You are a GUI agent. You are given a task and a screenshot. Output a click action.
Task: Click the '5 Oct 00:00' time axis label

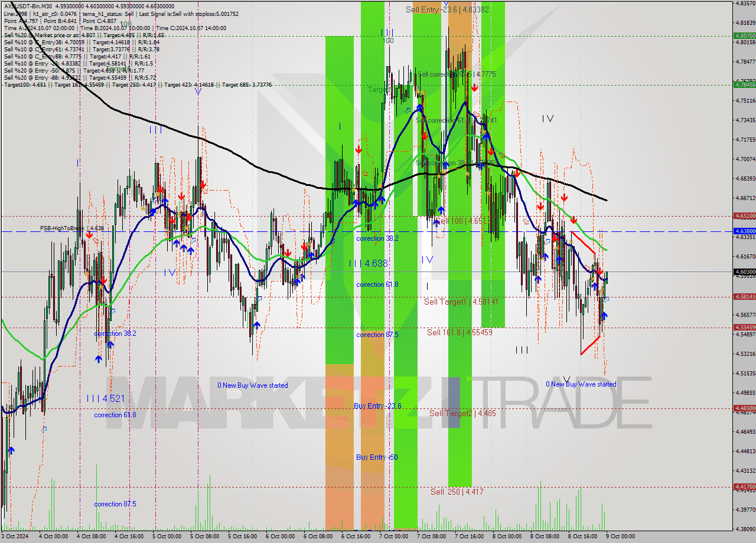(x=167, y=537)
